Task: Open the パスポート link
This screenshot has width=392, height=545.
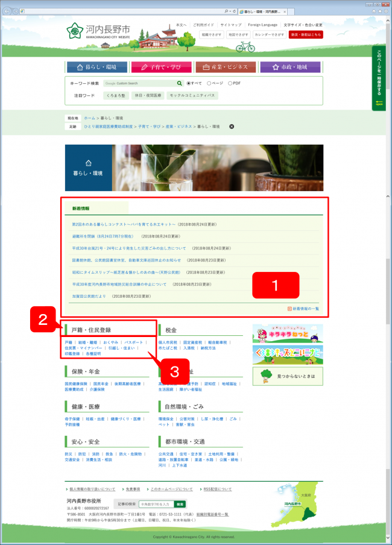Action: pos(133,342)
